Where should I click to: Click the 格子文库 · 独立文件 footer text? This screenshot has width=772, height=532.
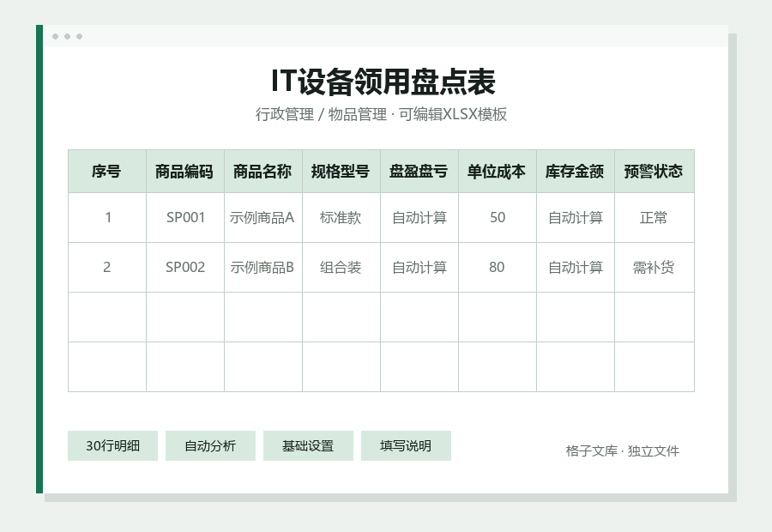[623, 450]
